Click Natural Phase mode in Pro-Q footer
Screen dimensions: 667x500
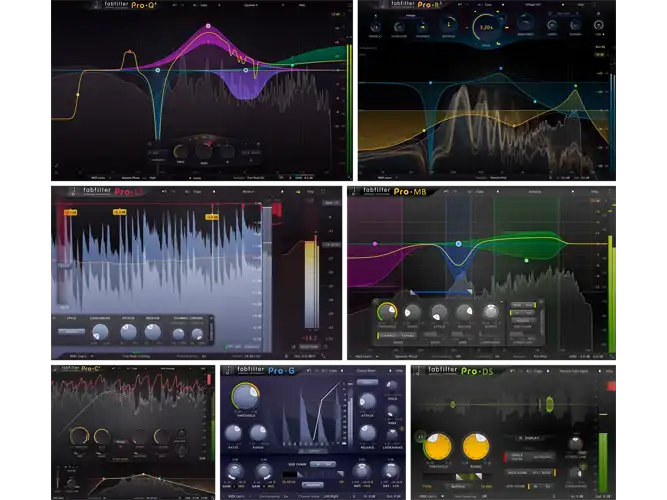130,177
